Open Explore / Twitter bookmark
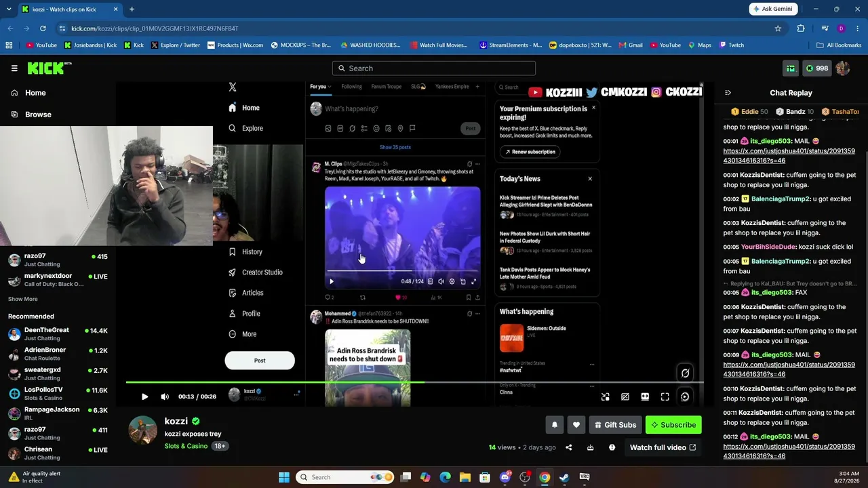Screen dimensions: 868x488 coord(176,45)
